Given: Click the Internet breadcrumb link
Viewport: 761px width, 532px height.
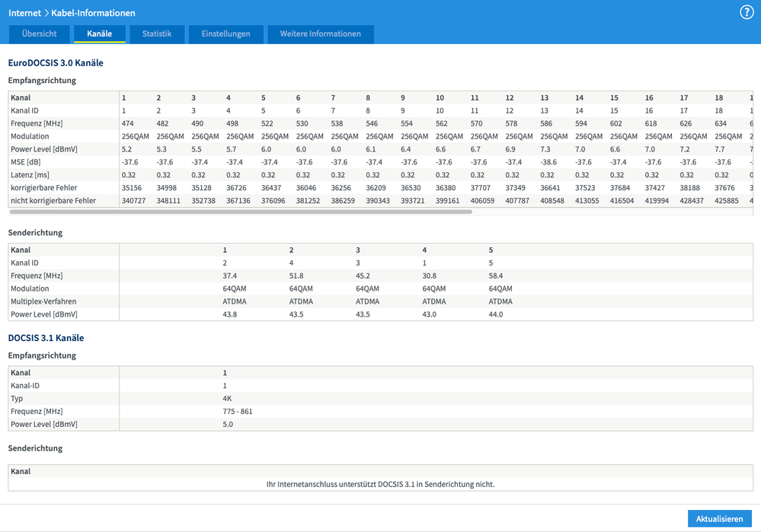Looking at the screenshot, I should 24,13.
